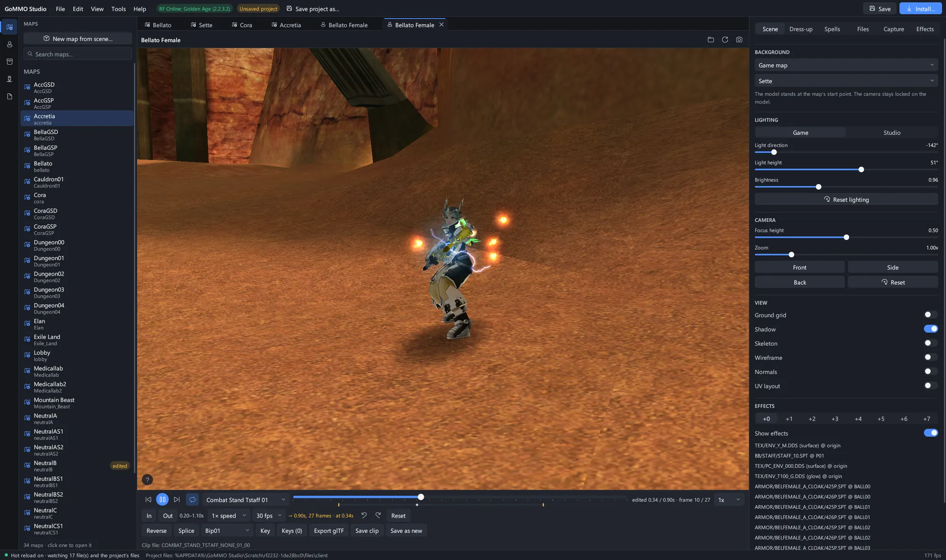Toggle the loop playback button
946x560 pixels.
(192, 499)
